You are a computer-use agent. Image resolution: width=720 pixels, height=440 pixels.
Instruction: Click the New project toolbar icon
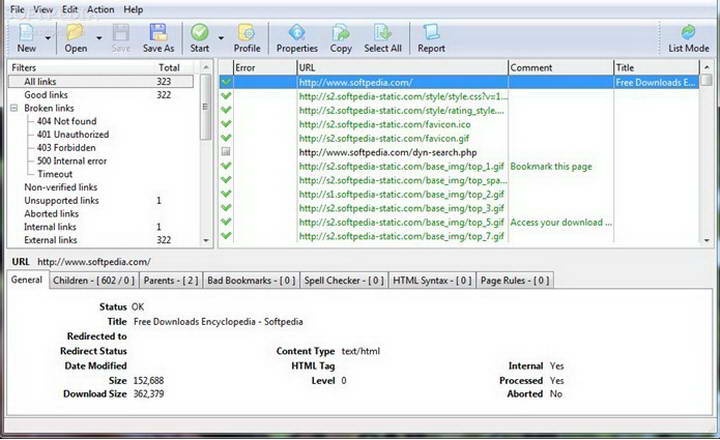[x=27, y=33]
